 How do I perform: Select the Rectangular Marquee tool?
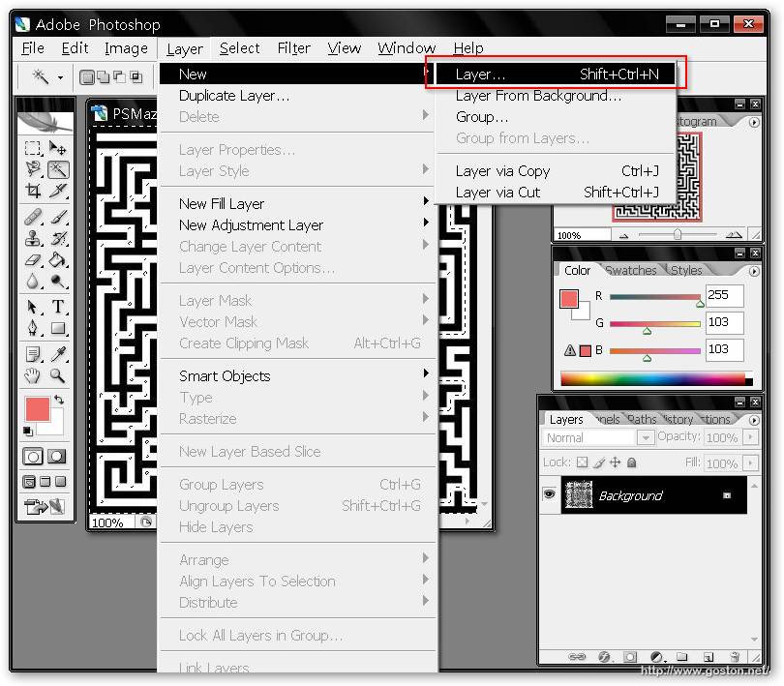coord(33,148)
